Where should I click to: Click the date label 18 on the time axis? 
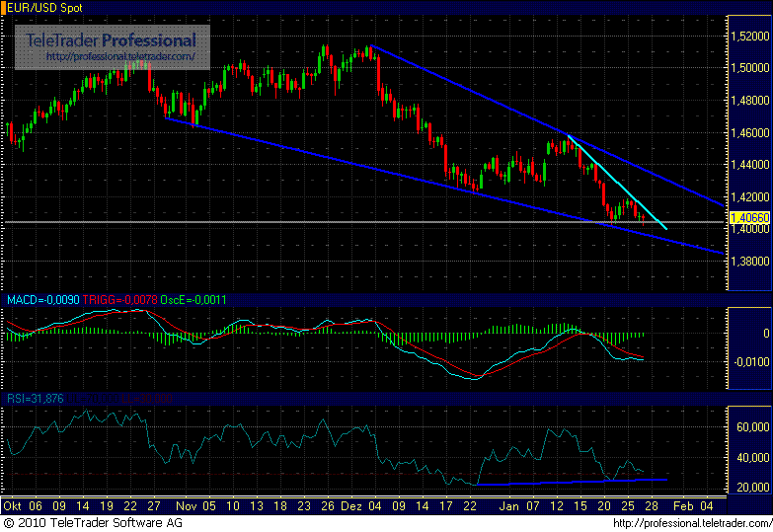[x=280, y=506]
